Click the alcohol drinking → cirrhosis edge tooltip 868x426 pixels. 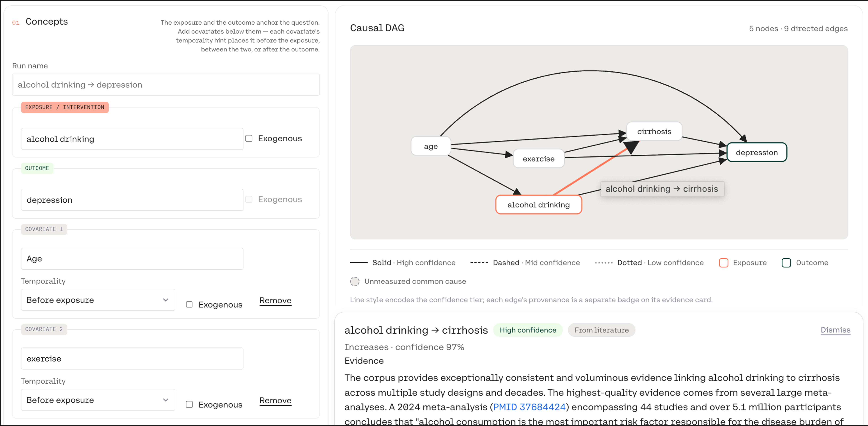(x=662, y=189)
